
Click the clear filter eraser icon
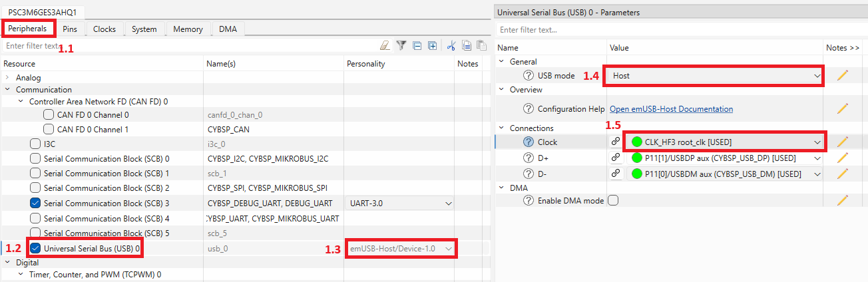[384, 46]
